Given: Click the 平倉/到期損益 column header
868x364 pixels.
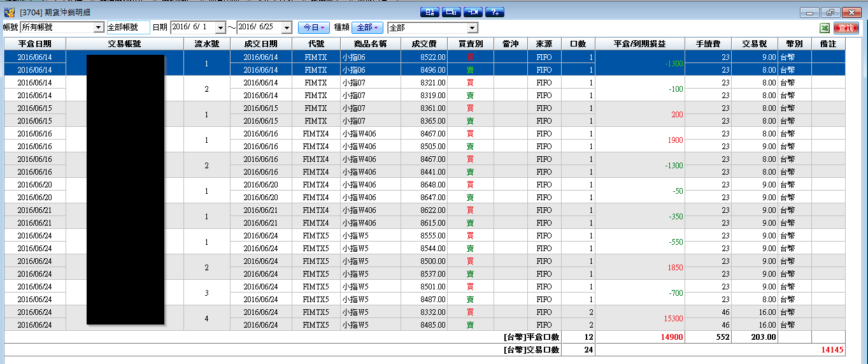Looking at the screenshot, I should pos(640,44).
